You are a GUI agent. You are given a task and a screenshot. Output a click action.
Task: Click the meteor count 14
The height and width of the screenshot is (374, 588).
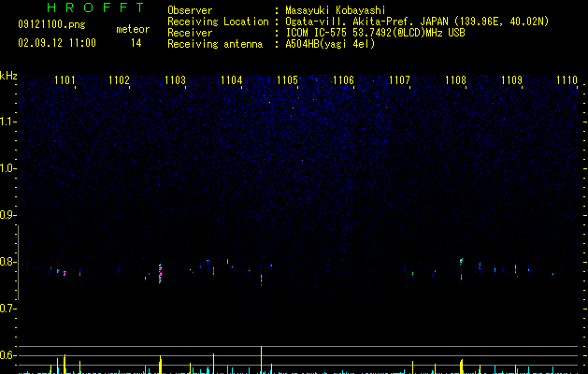point(136,43)
